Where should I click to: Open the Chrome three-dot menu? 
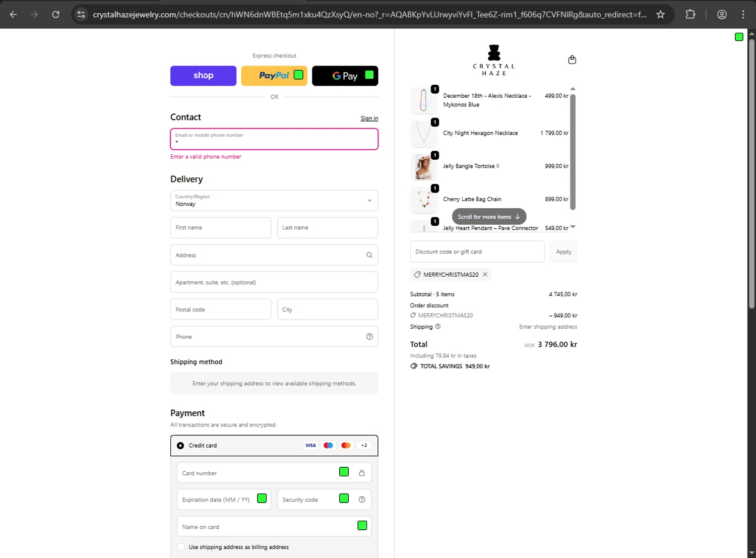click(743, 15)
